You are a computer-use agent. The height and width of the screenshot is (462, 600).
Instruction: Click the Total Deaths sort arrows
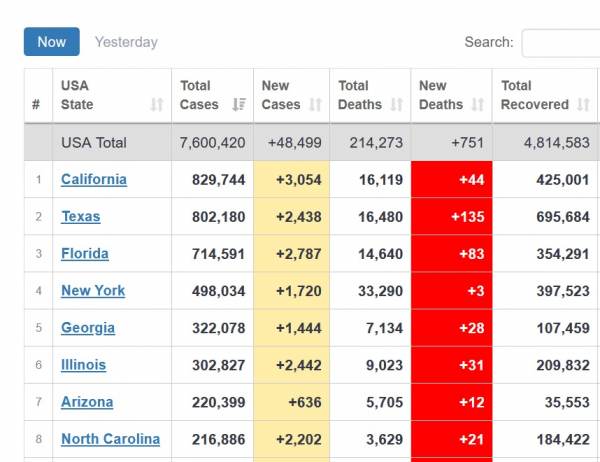point(397,104)
